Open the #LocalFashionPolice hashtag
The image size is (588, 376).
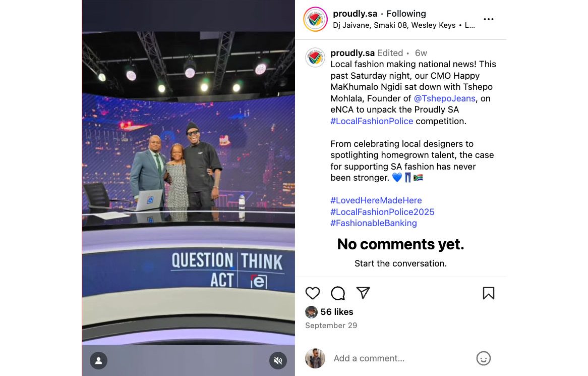click(x=372, y=121)
